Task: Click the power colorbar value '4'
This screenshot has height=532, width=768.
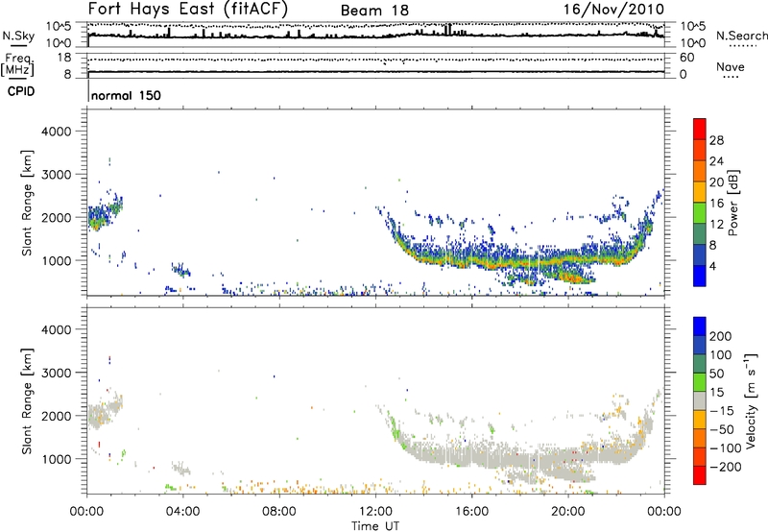Action: tap(712, 266)
